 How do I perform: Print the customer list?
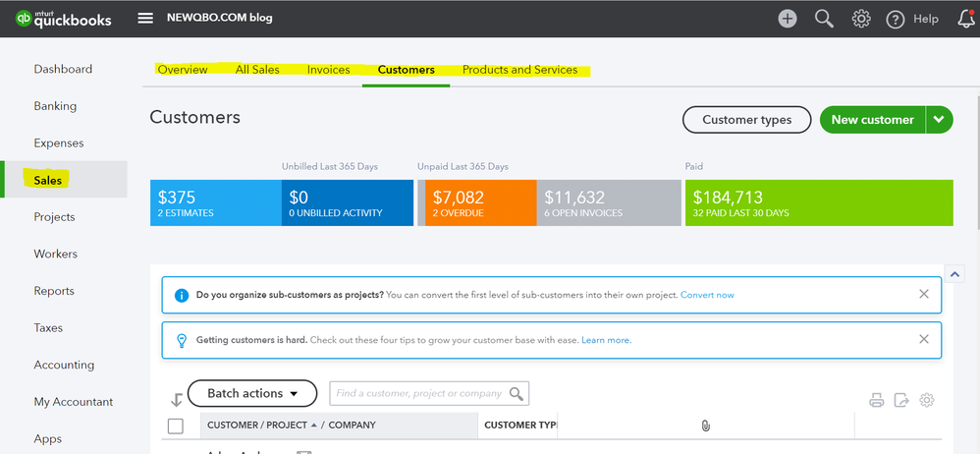pyautogui.click(x=876, y=400)
